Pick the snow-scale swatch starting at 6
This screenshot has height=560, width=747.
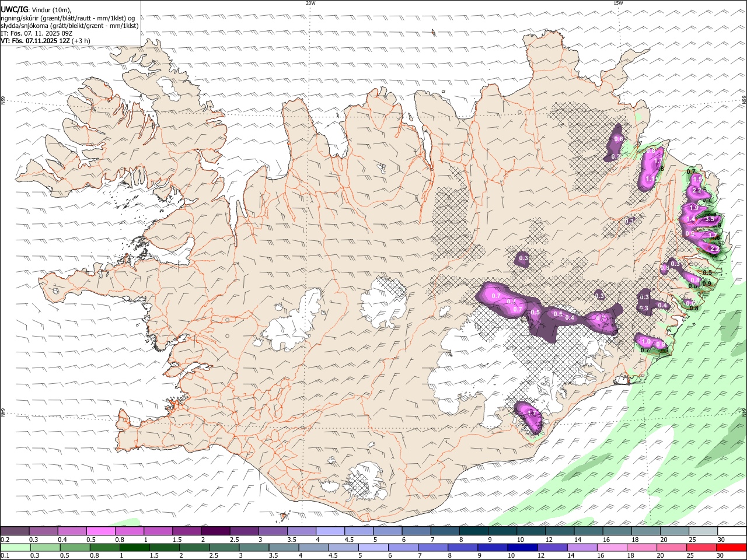(x=416, y=531)
